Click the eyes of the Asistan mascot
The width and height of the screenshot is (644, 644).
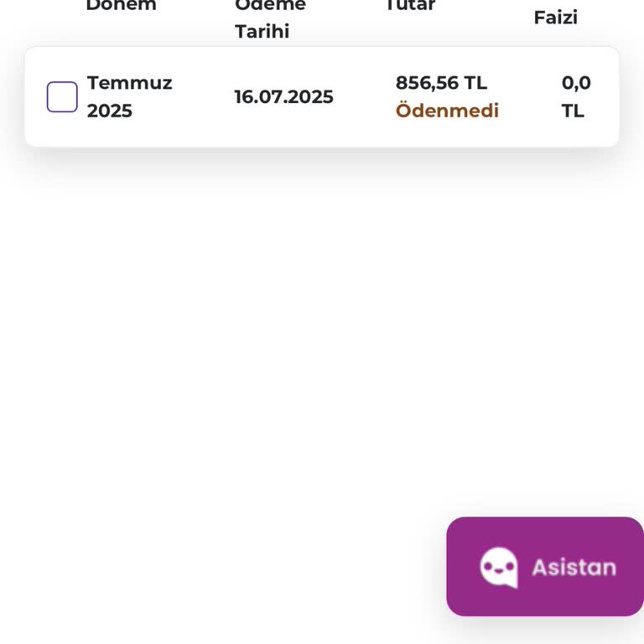[497, 564]
